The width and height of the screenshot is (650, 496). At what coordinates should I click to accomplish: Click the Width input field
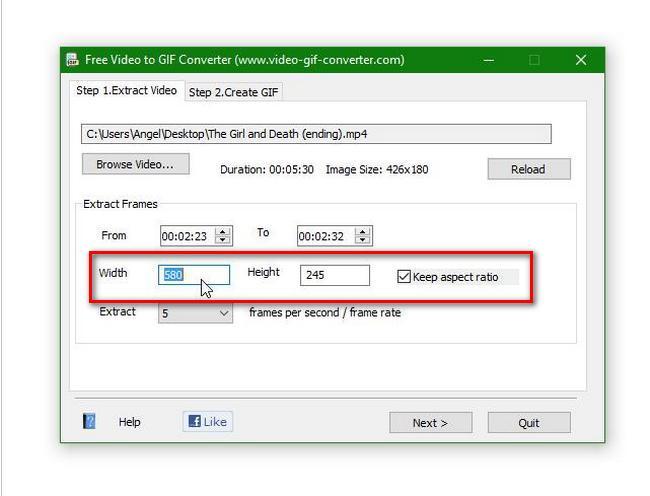tap(194, 275)
